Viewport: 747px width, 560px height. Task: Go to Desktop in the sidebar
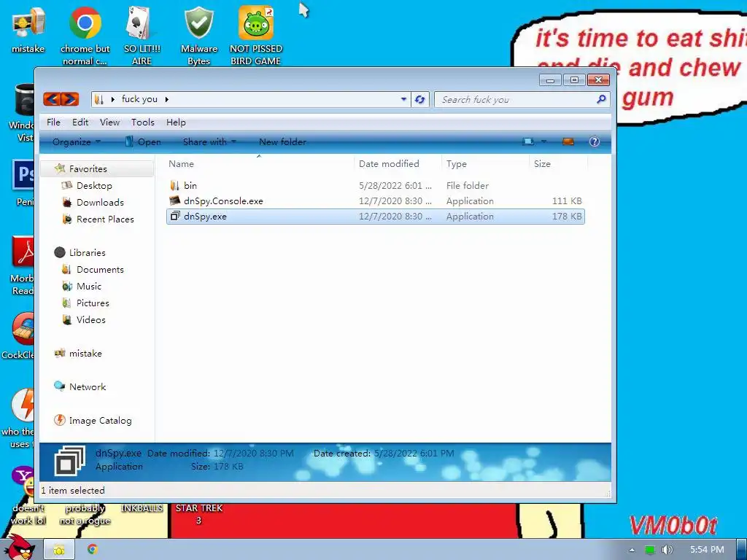click(94, 186)
